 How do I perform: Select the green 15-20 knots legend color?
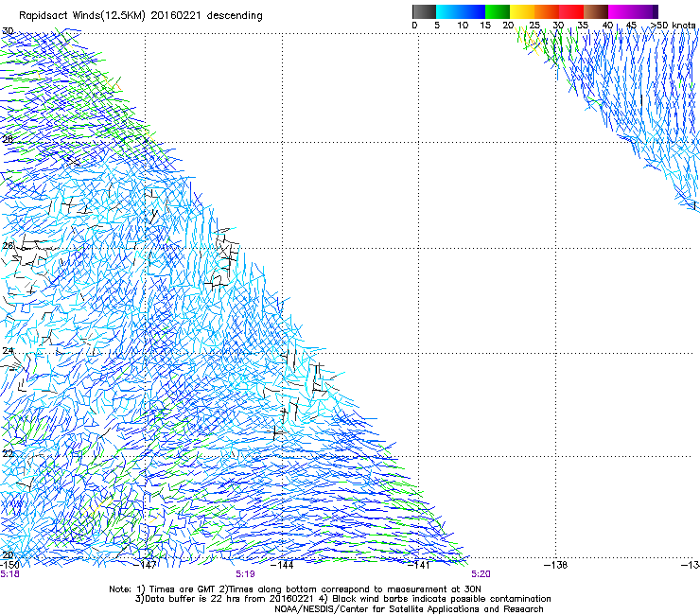pos(498,11)
